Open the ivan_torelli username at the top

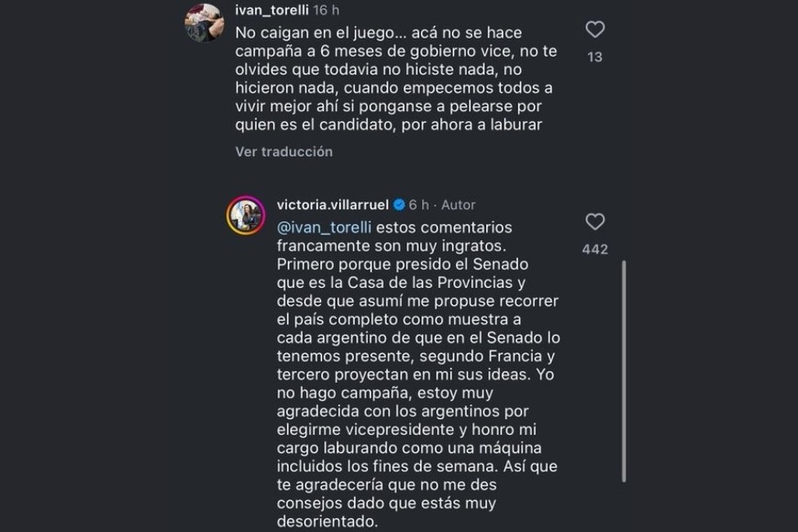pyautogui.click(x=272, y=9)
